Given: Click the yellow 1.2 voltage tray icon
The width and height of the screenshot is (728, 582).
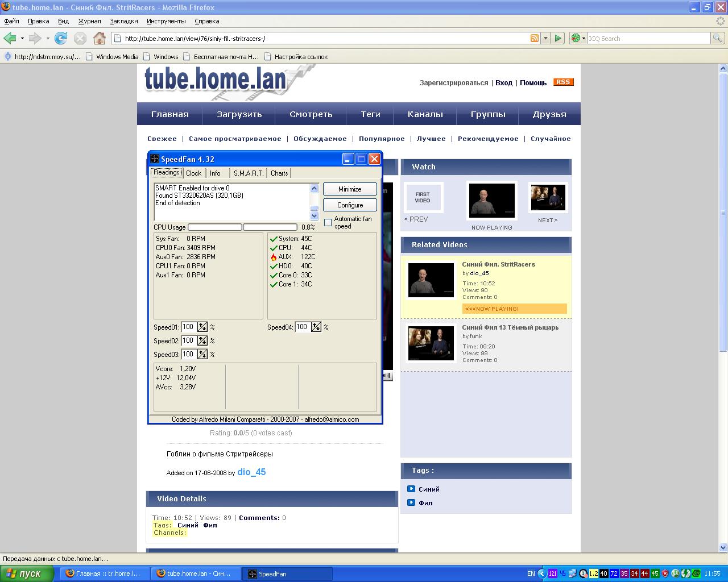Looking at the screenshot, I should pos(594,573).
